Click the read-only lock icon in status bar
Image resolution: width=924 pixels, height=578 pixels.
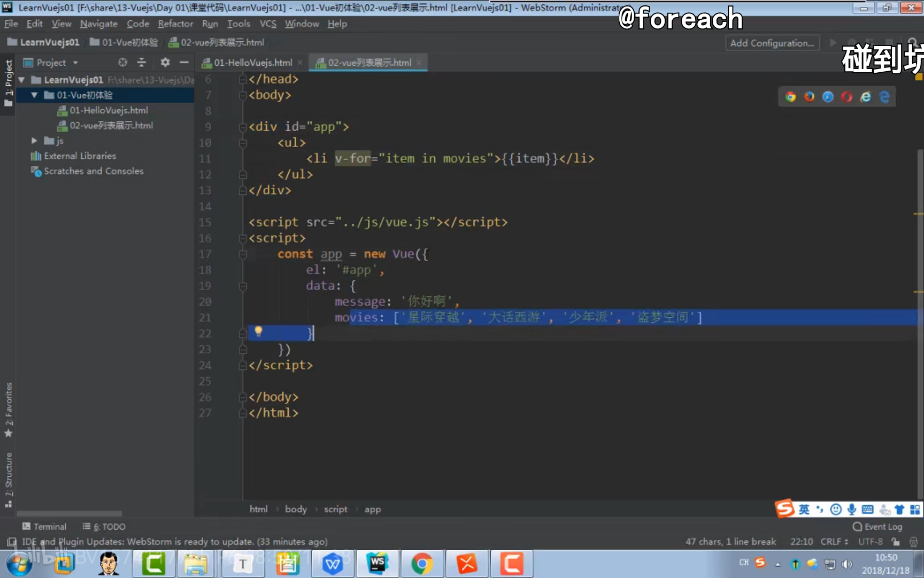(x=895, y=542)
